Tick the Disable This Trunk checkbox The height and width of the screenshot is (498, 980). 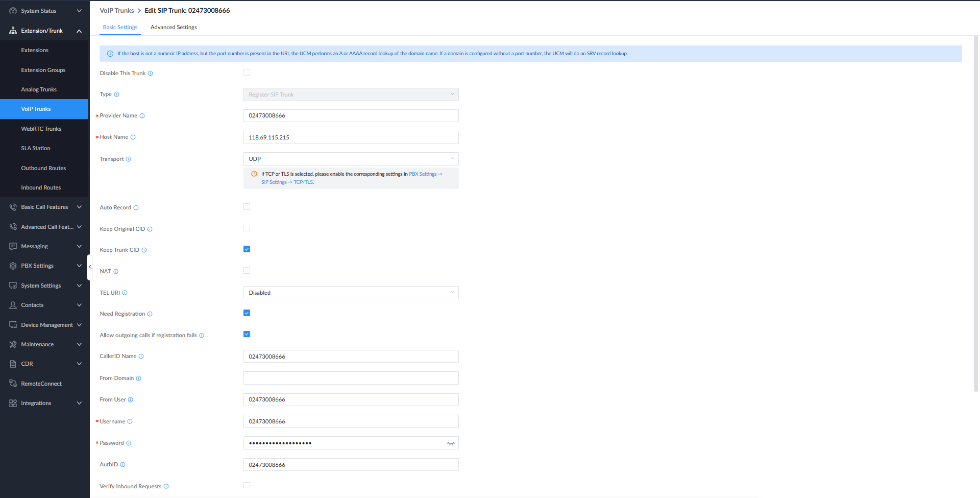tap(247, 73)
